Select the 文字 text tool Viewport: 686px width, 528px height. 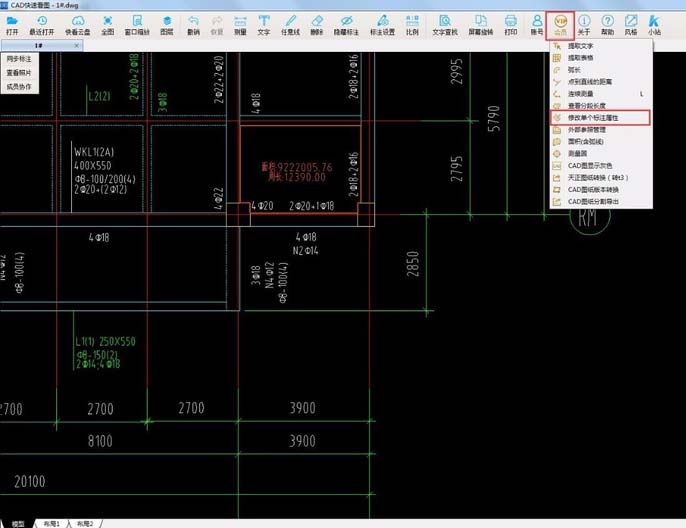[x=264, y=25]
